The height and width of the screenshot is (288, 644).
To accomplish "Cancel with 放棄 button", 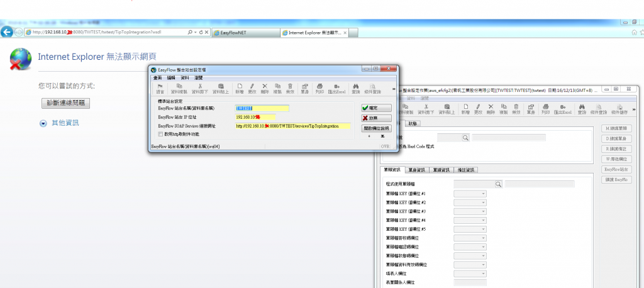I will 376,118.
